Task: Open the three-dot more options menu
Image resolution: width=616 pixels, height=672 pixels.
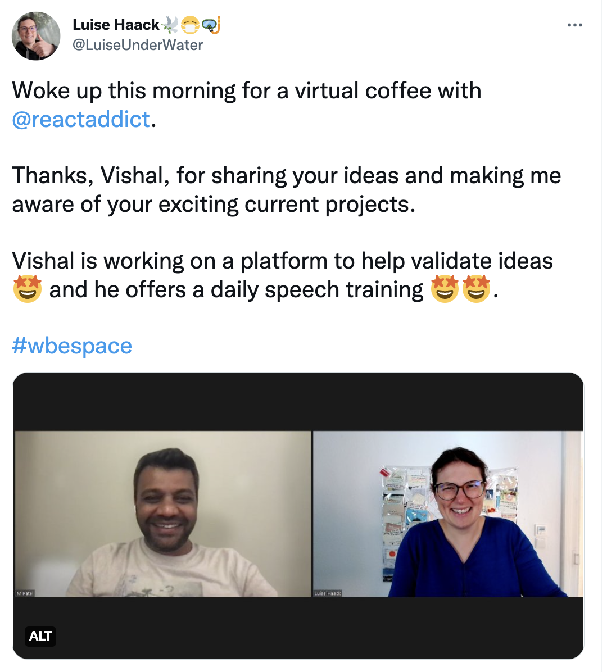Action: point(574,25)
